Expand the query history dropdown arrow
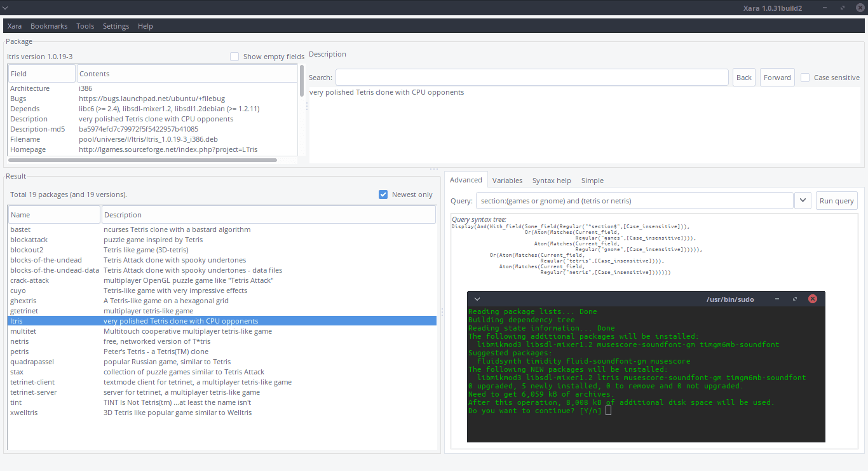Viewport: 868px width, 471px height. point(803,201)
